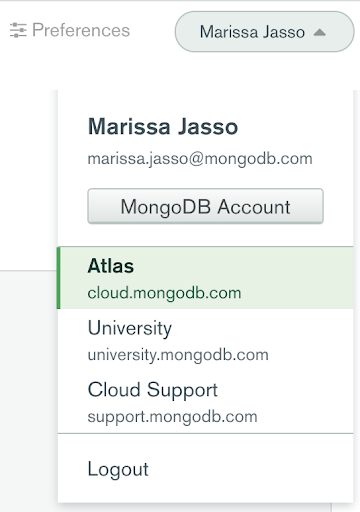Collapse the Marissa Jasso user dropdown

264,32
